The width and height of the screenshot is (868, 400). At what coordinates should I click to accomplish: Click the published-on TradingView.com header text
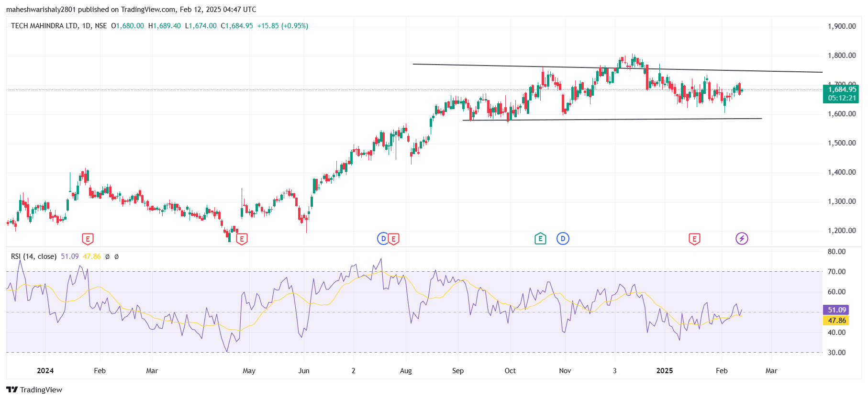coord(131,10)
